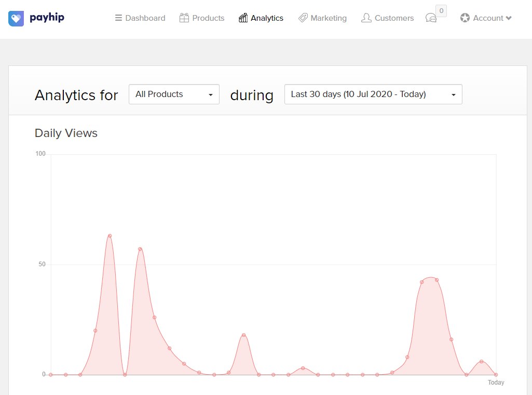The image size is (532, 395).
Task: Click the Daily Views heading
Action: [66, 133]
